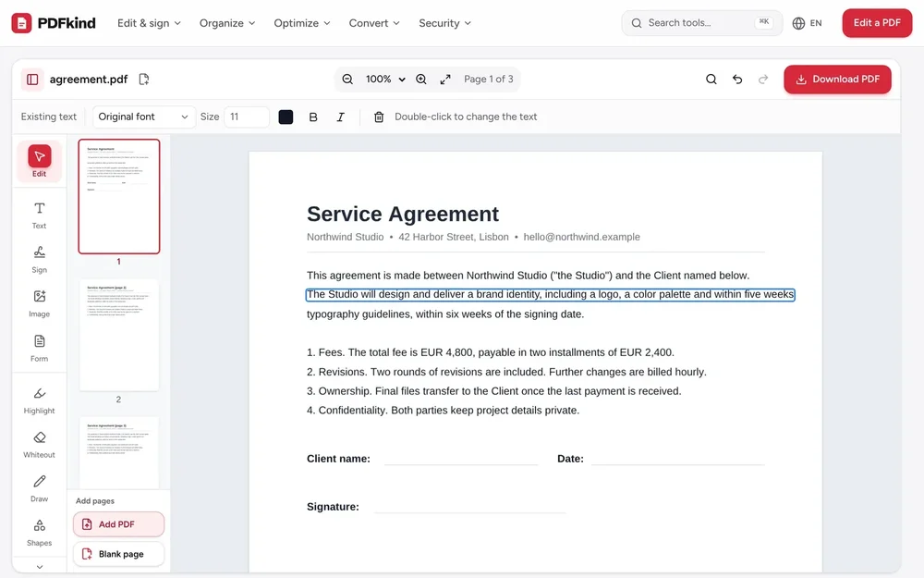Click the PDFkind logo
The height and width of the screenshot is (578, 924).
tap(54, 23)
